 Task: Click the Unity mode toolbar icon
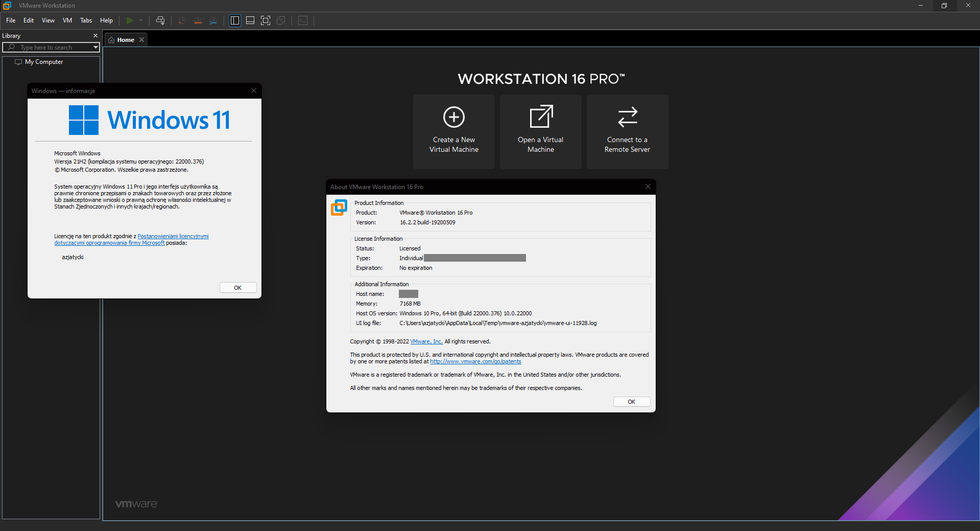pos(281,20)
